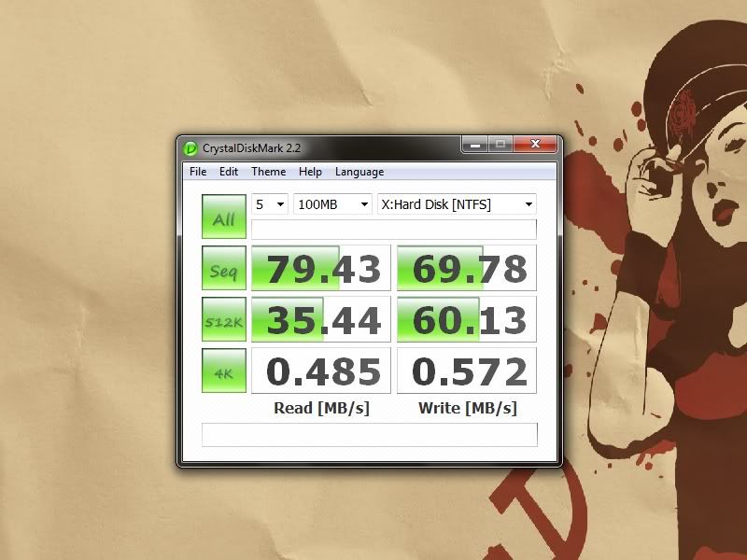Expand the 100MB test size dropdown

pos(332,204)
